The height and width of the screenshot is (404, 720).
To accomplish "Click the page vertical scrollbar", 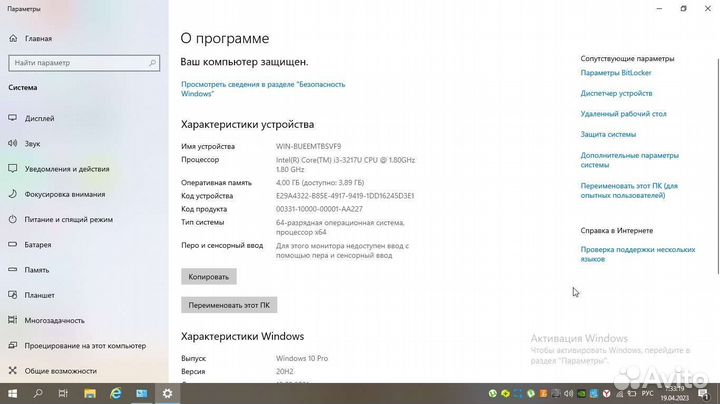I will point(717,165).
